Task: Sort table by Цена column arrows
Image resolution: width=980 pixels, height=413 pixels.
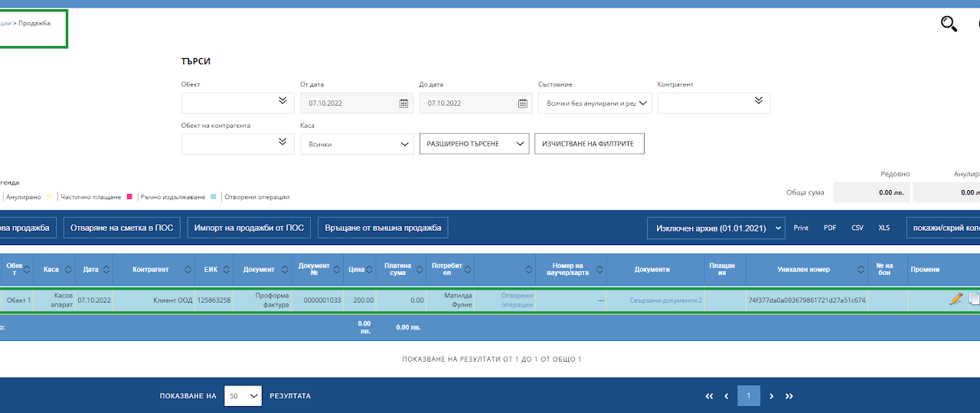Action: click(371, 270)
